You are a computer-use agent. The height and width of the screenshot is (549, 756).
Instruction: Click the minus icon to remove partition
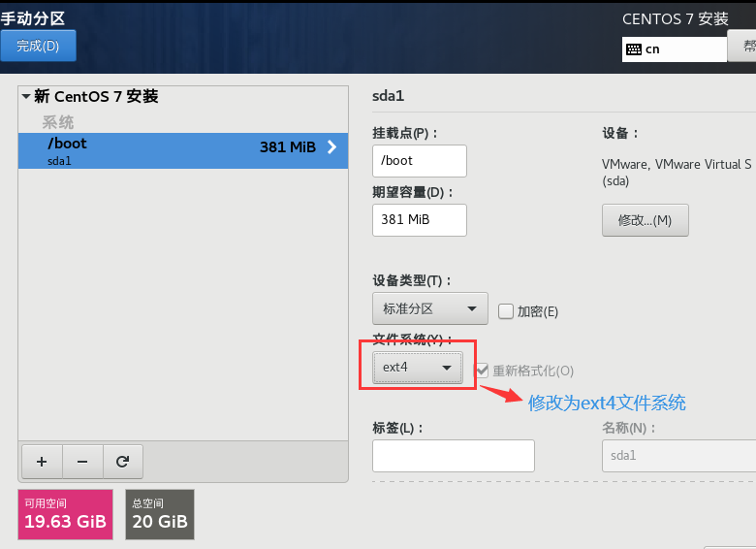pyautogui.click(x=82, y=462)
